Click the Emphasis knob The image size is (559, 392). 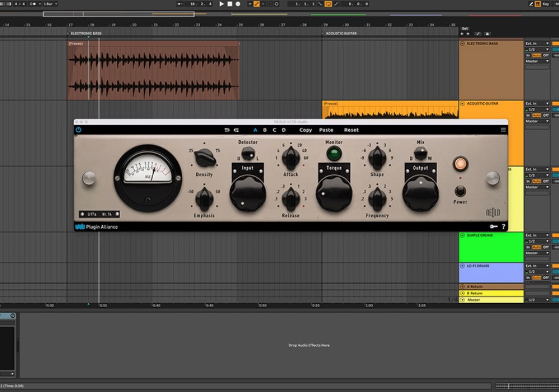click(x=204, y=198)
